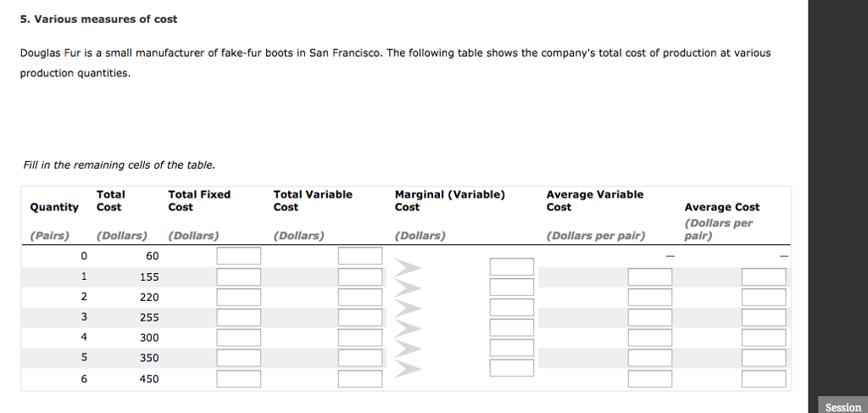
Task: Select Average Cost box for quantity 3
Action: click(x=763, y=317)
